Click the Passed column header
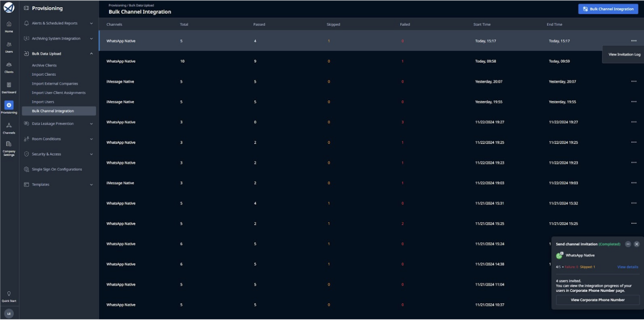The height and width of the screenshot is (322, 644). coord(259,25)
